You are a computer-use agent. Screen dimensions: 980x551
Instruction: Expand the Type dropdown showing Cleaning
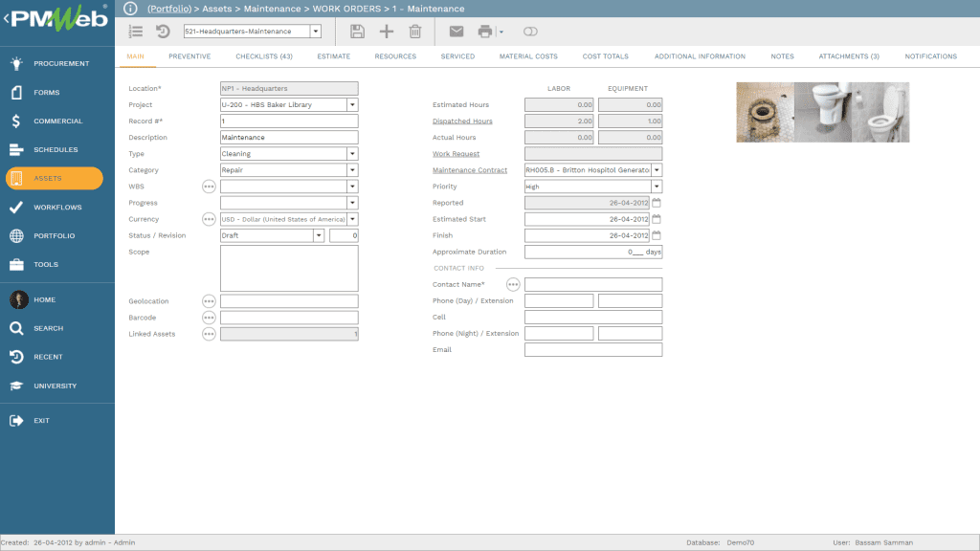(352, 153)
